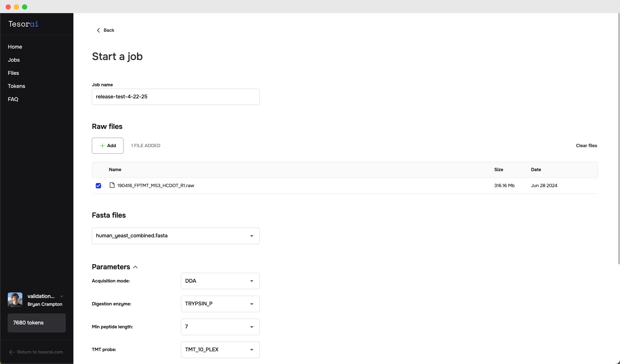Click the vertical page scrollbar

pyautogui.click(x=619, y=139)
